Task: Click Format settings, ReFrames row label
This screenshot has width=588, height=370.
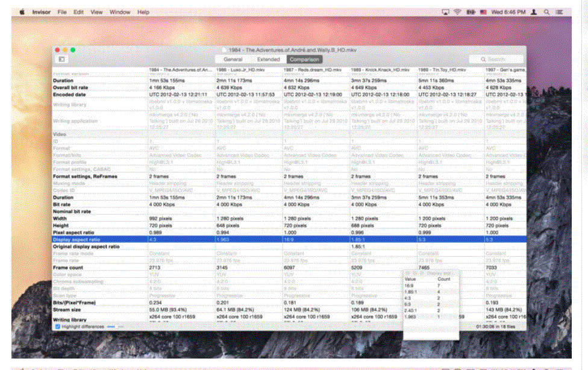Action: (x=85, y=177)
